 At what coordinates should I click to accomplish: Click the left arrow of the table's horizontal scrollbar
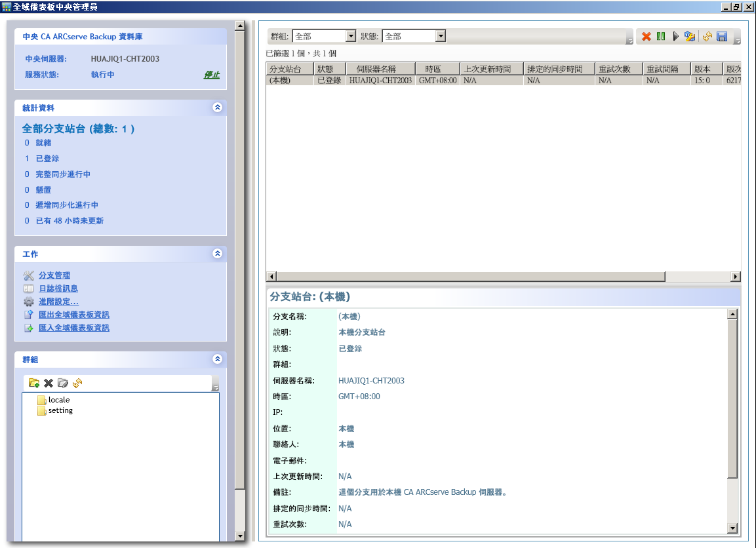(x=271, y=277)
